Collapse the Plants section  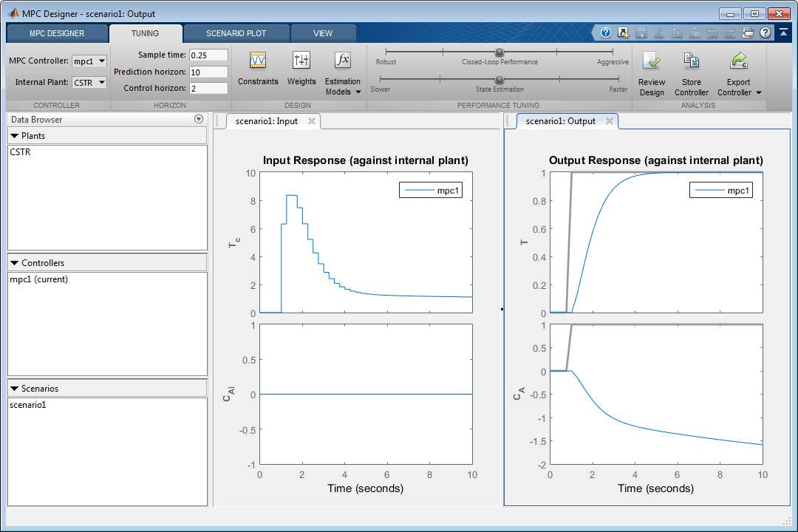[x=14, y=136]
